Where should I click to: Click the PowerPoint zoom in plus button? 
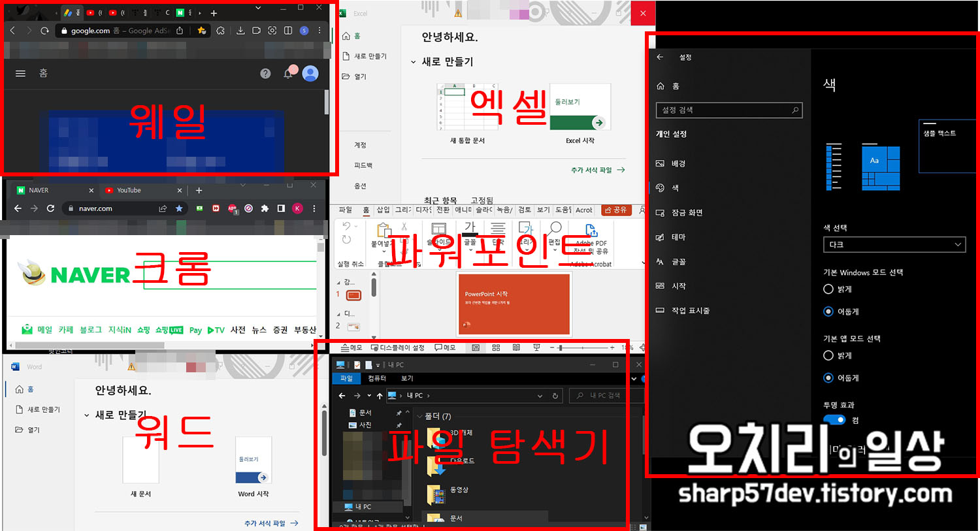612,347
